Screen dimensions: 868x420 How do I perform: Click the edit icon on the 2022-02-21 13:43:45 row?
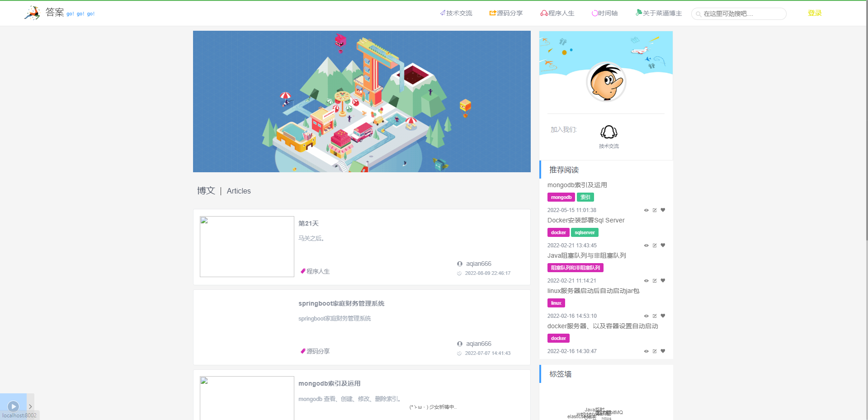655,245
